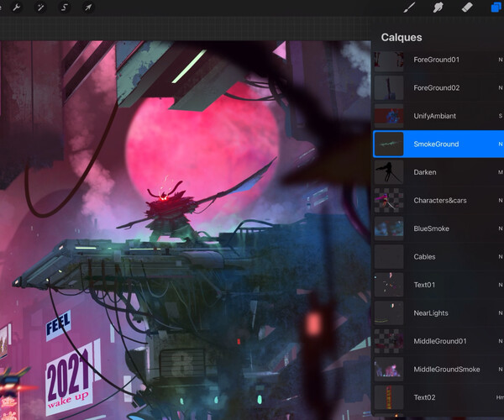
Task: Select the Smudge tool
Action: click(x=438, y=7)
